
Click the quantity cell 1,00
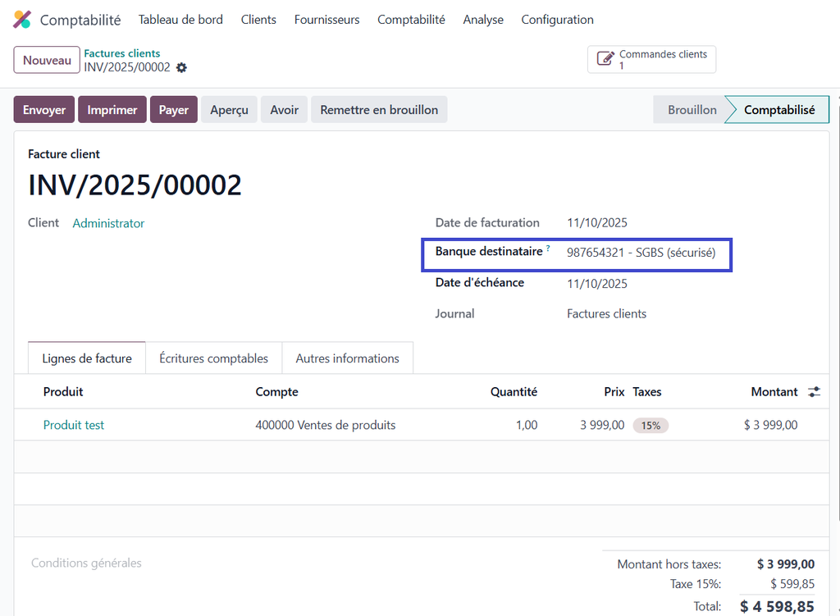point(527,425)
